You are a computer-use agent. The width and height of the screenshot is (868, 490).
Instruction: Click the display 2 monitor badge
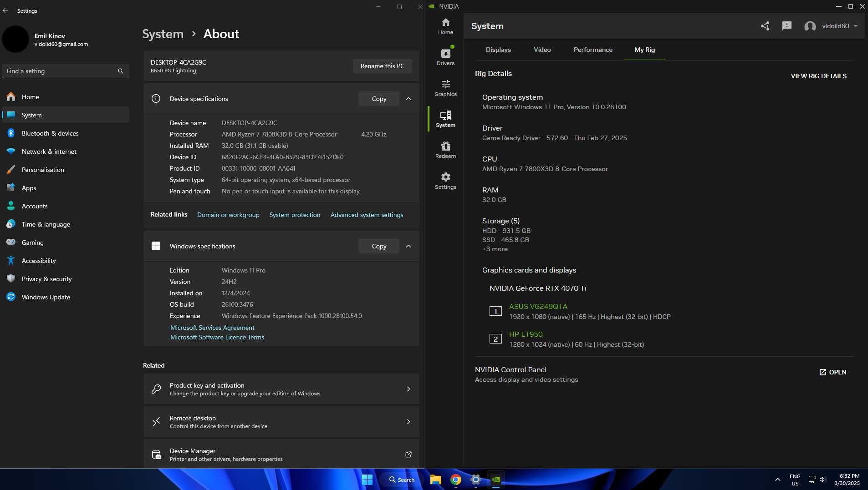coord(495,339)
